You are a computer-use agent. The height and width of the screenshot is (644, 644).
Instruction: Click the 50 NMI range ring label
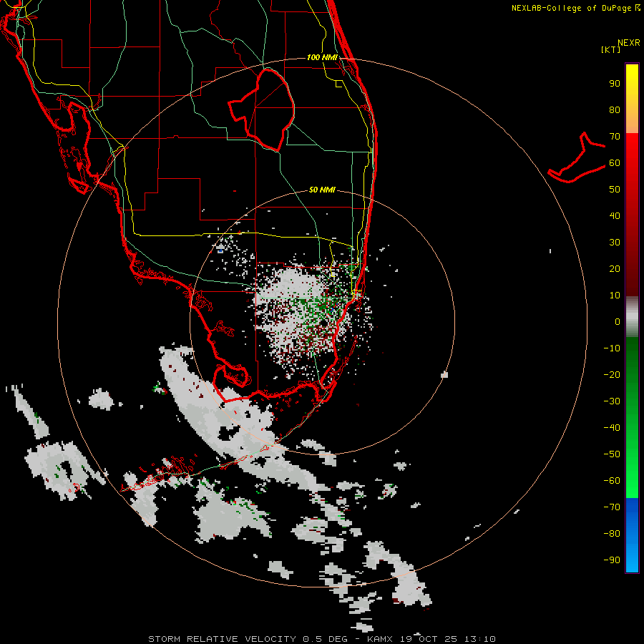point(322,190)
